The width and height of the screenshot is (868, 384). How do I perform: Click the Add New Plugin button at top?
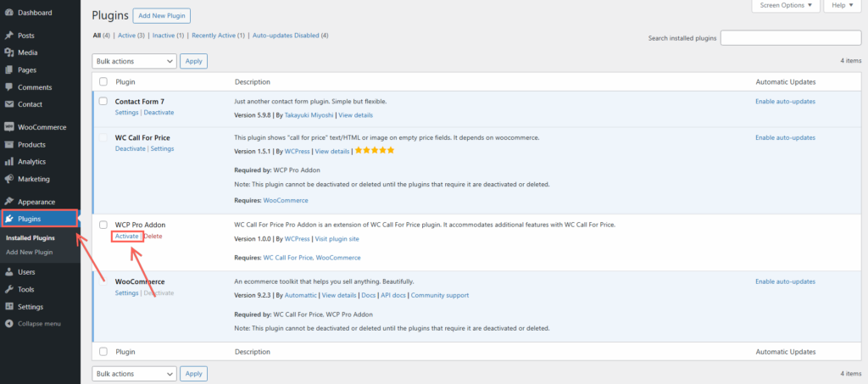[x=162, y=15]
